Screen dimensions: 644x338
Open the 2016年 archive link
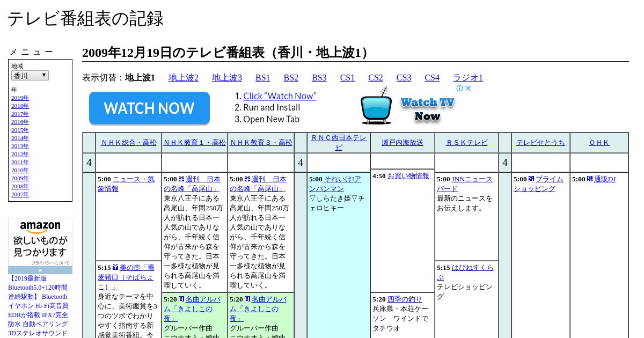click(x=20, y=122)
